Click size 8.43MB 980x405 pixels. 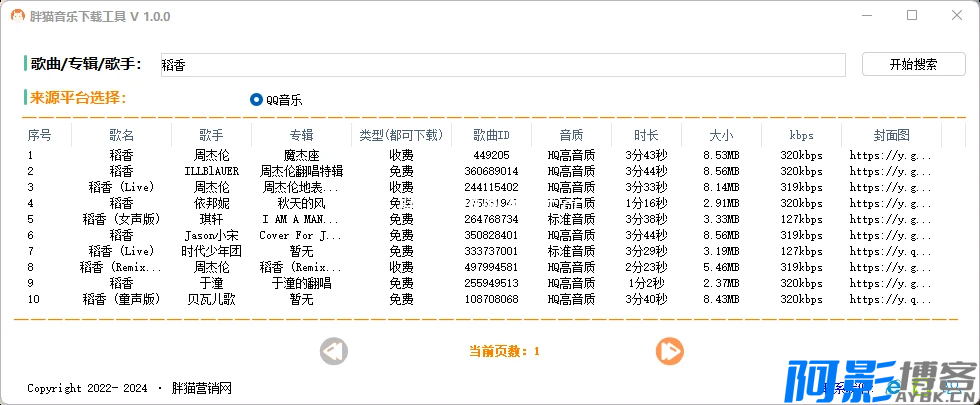coord(721,299)
